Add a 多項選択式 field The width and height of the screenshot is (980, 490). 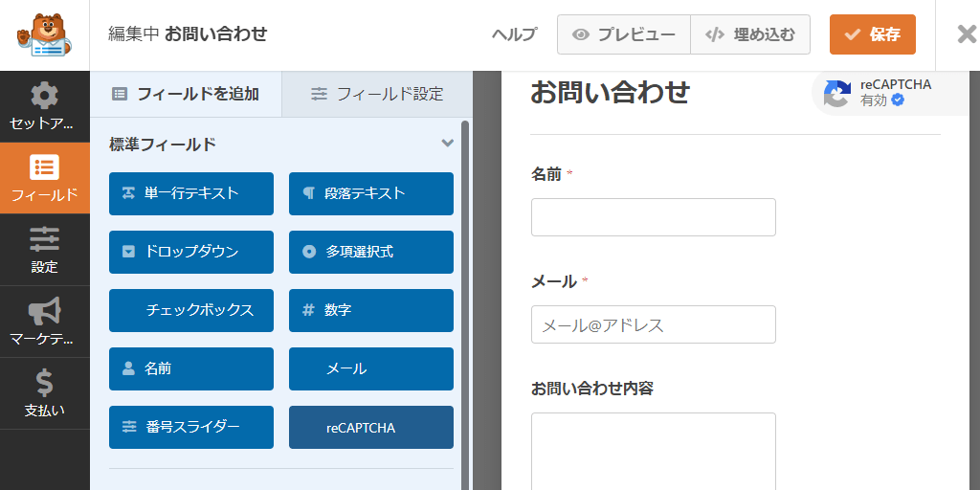pos(371,252)
